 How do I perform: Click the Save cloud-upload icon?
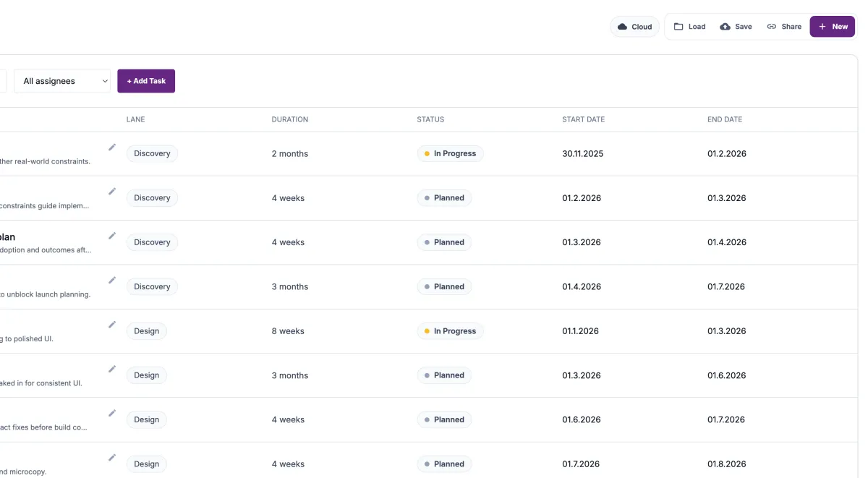pos(725,26)
